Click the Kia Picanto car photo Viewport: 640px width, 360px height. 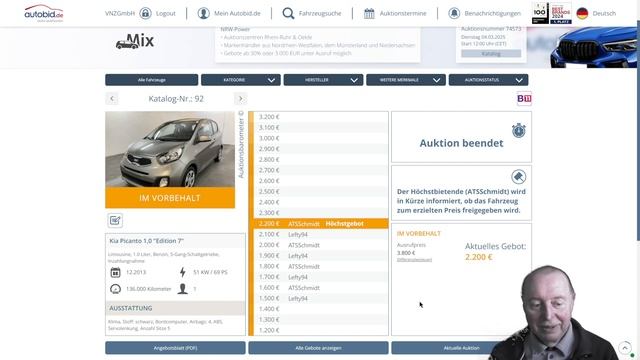pos(170,149)
